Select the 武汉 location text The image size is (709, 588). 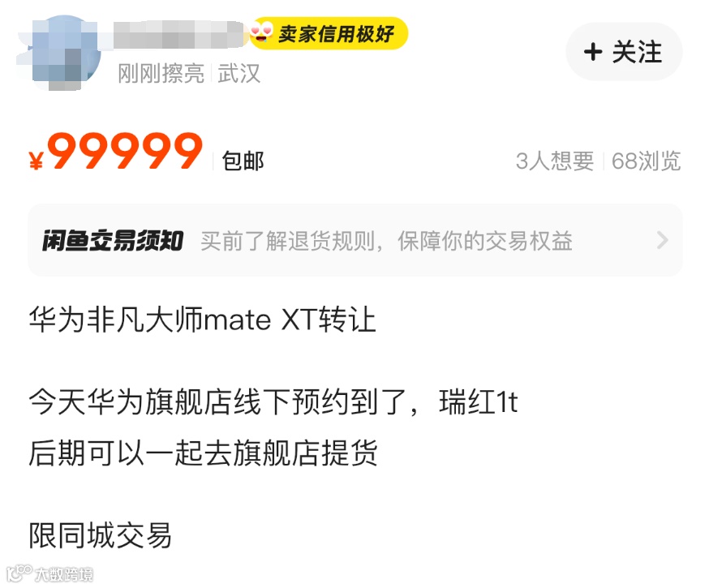(239, 74)
